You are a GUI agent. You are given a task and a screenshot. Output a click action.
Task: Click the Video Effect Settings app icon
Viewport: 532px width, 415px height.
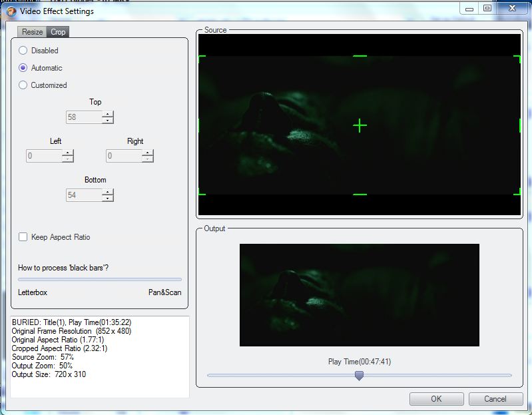11,11
